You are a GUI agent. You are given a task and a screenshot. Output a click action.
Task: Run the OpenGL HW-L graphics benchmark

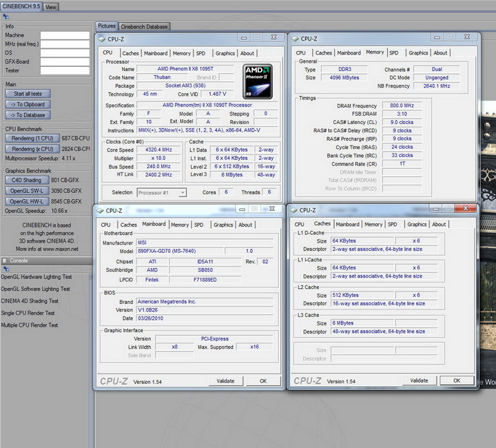[28, 202]
